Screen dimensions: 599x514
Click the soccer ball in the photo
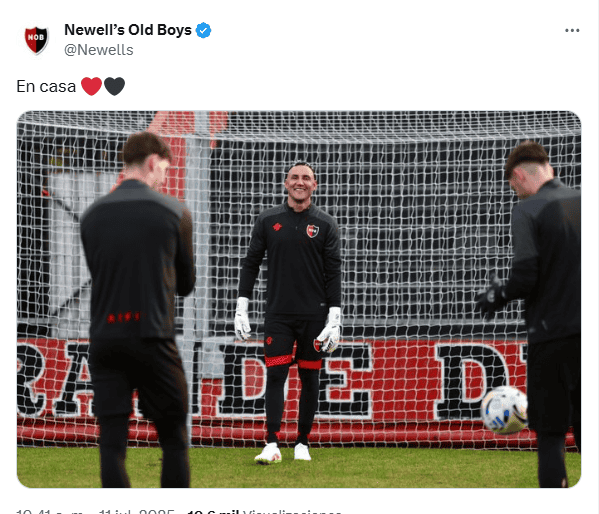(504, 410)
